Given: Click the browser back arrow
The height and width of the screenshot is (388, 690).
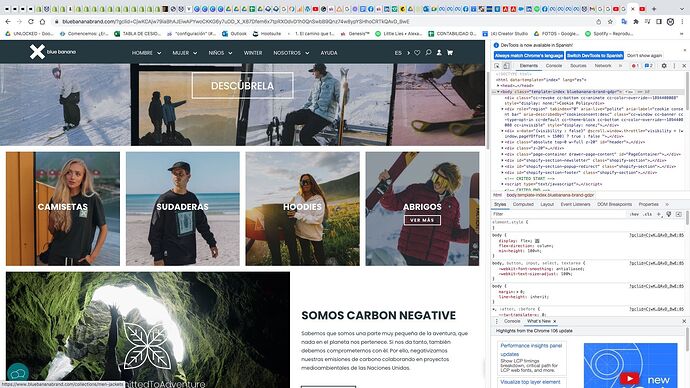Looking at the screenshot, I should tap(8, 21).
